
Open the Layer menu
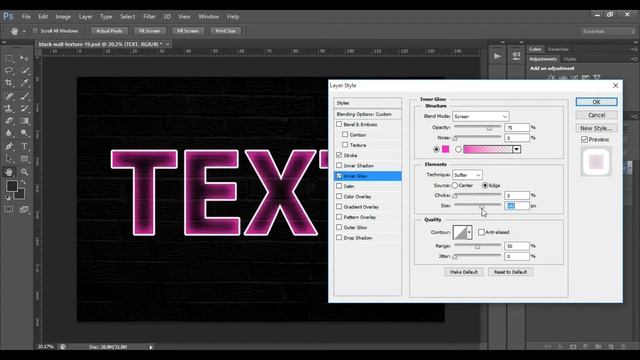click(x=85, y=17)
